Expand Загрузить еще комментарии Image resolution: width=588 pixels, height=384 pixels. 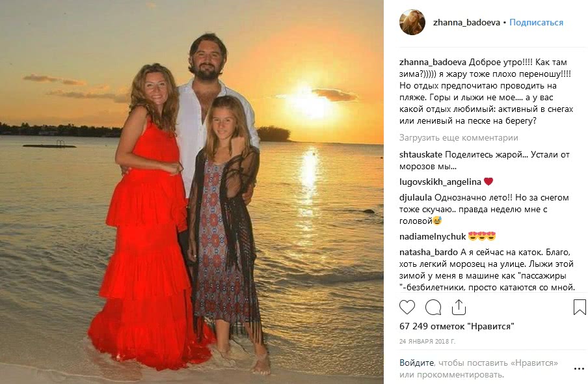coord(459,138)
